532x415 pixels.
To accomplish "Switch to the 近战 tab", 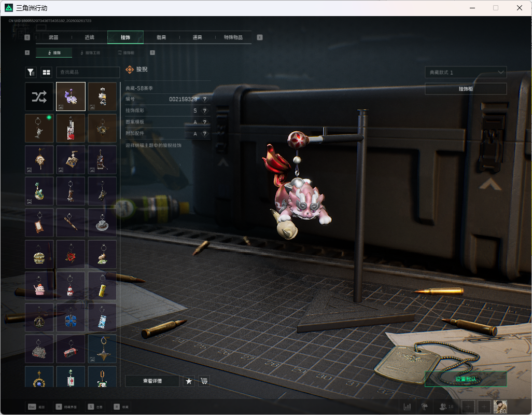I will coord(90,37).
